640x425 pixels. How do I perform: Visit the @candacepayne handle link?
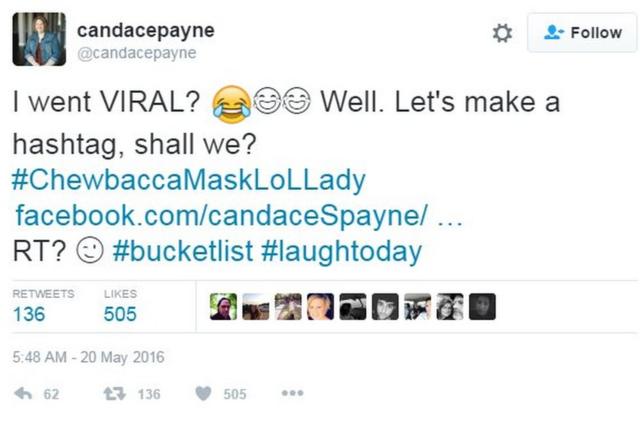tap(137, 53)
